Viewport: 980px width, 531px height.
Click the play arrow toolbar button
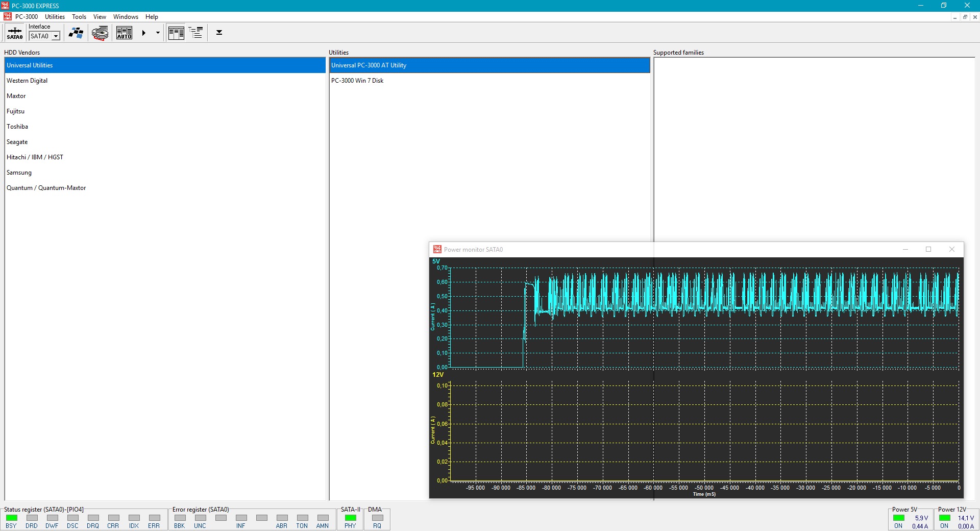click(x=144, y=33)
